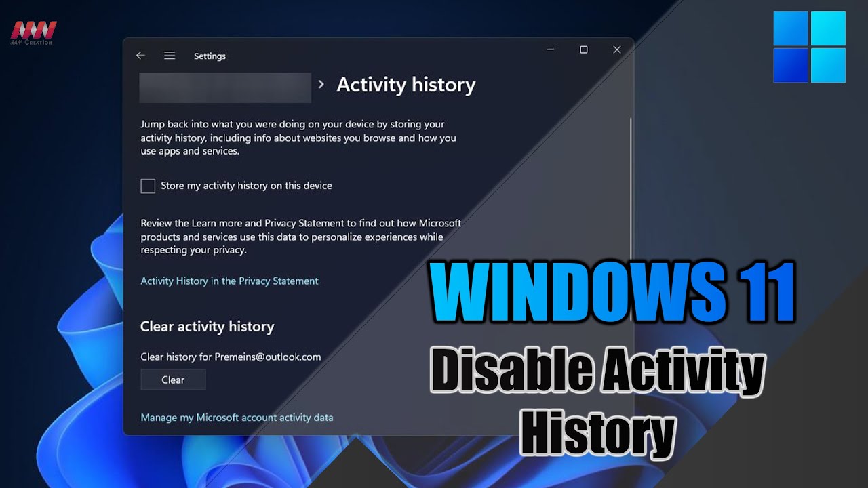868x488 pixels.
Task: Open Manage my Microsoft account activity data
Action: point(237,418)
